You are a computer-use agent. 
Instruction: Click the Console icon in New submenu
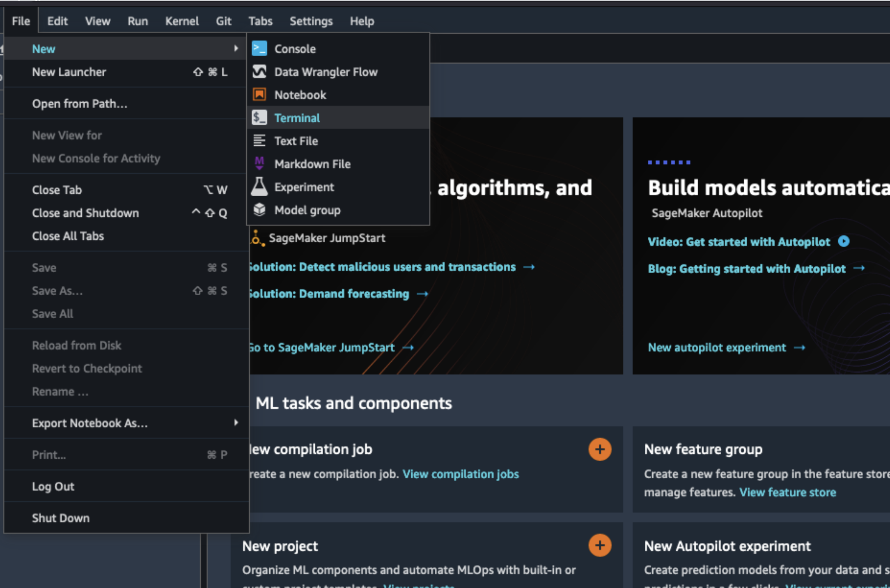tap(259, 48)
